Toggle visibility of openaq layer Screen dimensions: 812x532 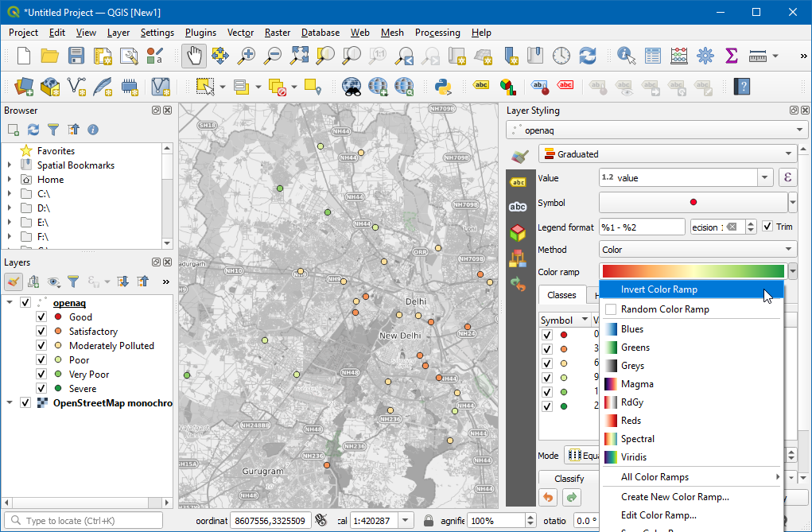[25, 303]
